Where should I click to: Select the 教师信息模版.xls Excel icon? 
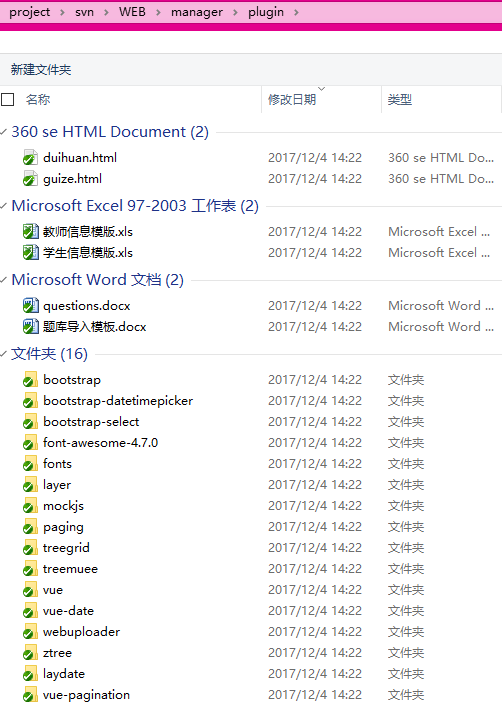click(x=30, y=231)
